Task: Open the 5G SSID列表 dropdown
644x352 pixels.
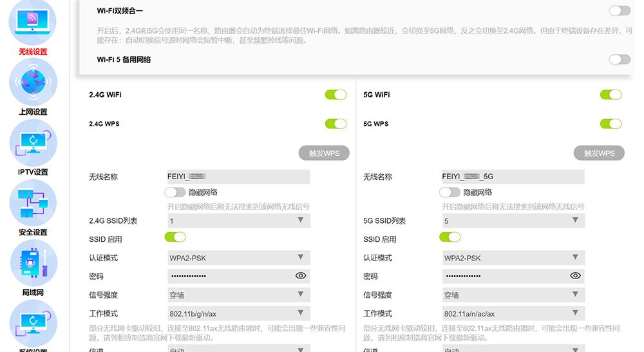Action: pos(513,221)
